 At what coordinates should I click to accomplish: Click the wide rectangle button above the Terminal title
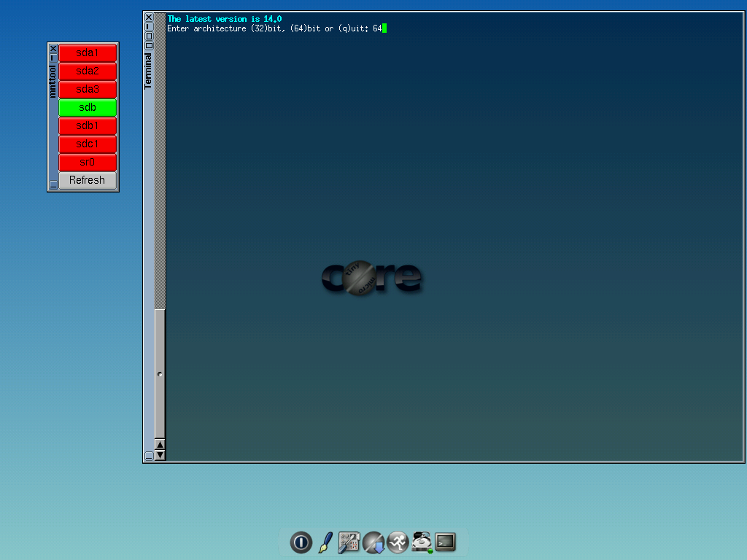tap(149, 46)
